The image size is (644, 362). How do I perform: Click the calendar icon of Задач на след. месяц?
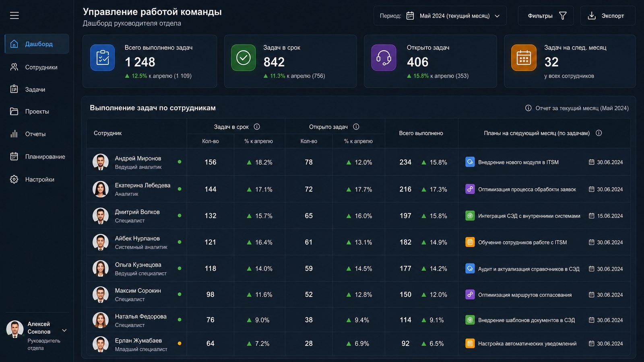tap(524, 58)
